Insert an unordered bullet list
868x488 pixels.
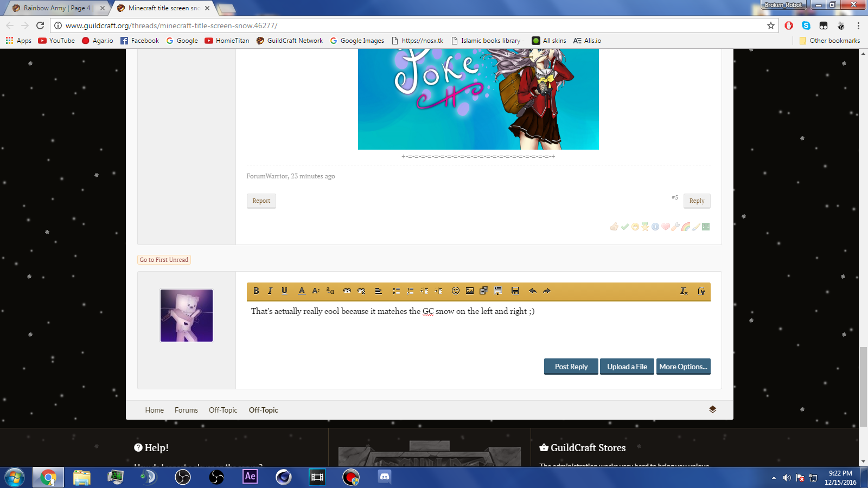pyautogui.click(x=396, y=291)
